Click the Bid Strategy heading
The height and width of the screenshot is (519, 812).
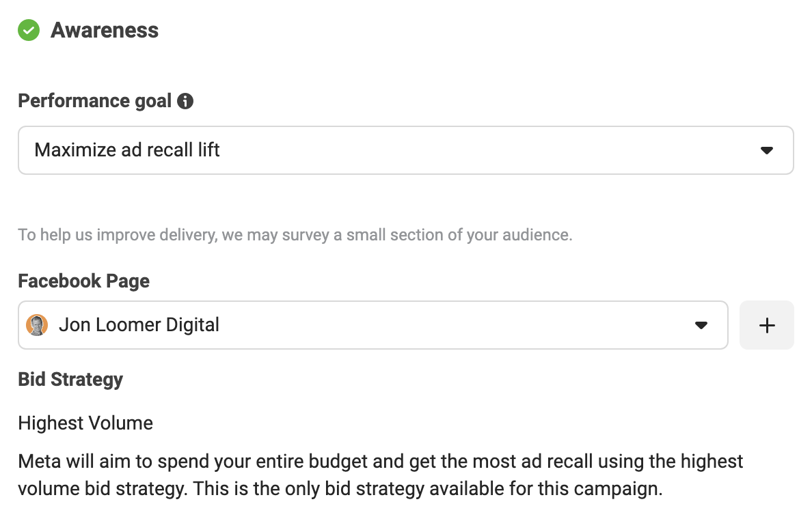[x=70, y=379]
